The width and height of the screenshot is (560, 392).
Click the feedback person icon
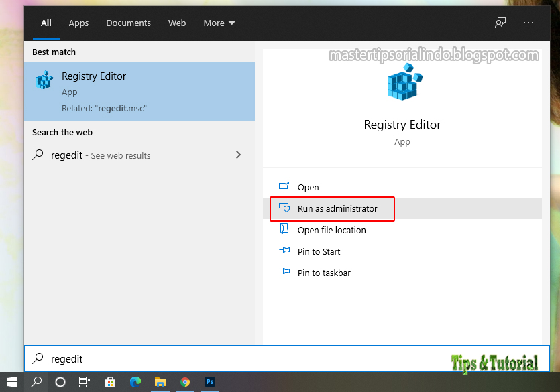(500, 23)
